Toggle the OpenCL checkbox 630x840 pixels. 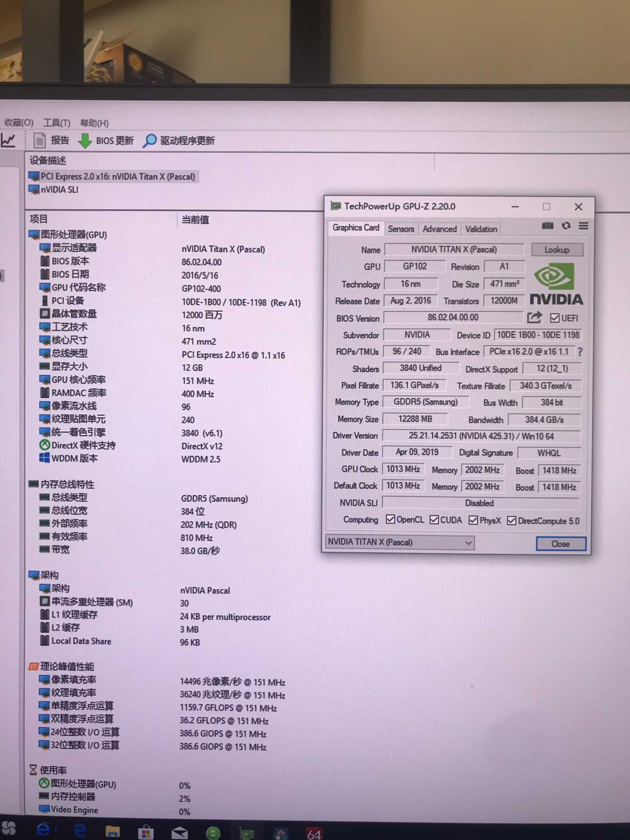[x=391, y=519]
